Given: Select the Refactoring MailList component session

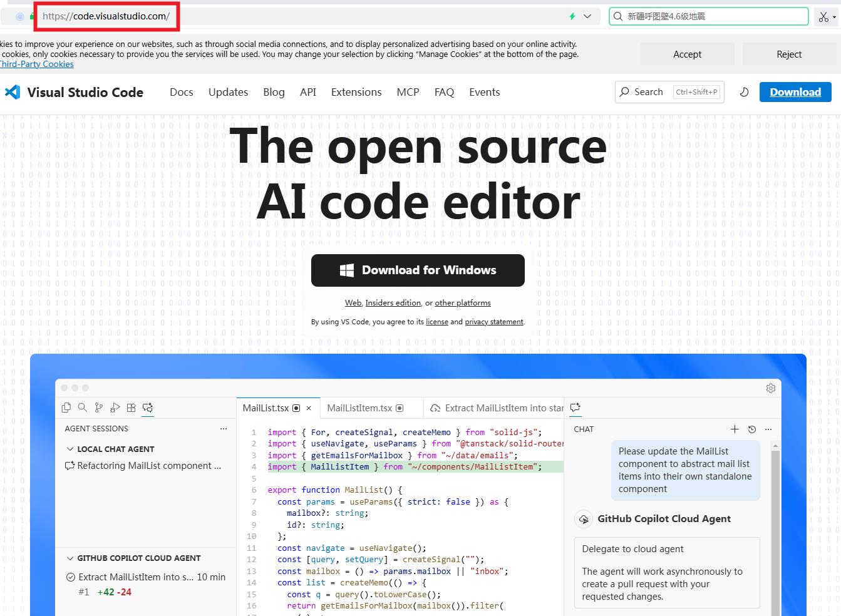Looking at the screenshot, I should coord(143,466).
